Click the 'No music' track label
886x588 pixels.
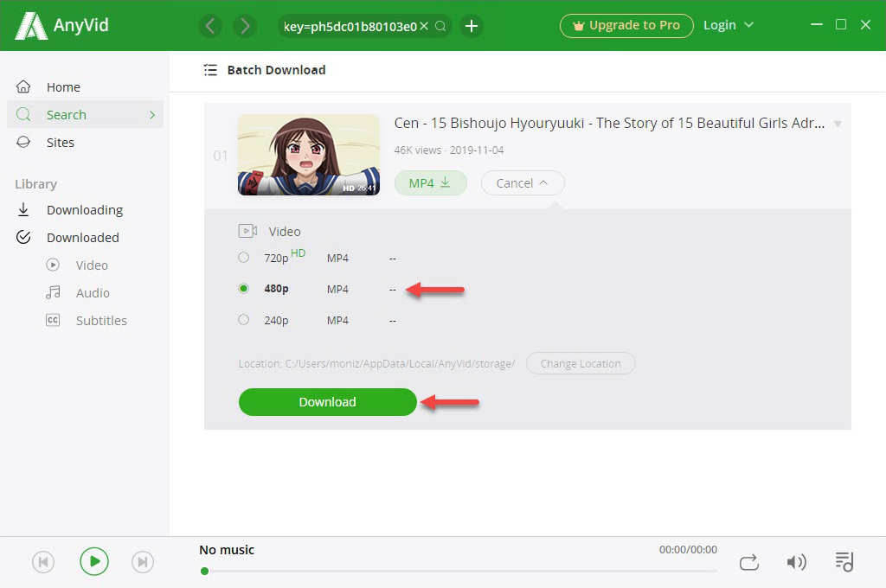pyautogui.click(x=227, y=550)
